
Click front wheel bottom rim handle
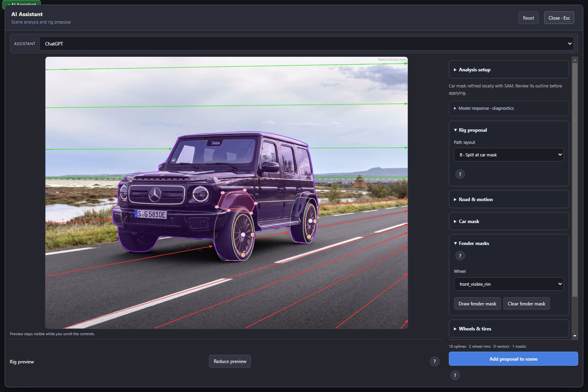point(243,255)
